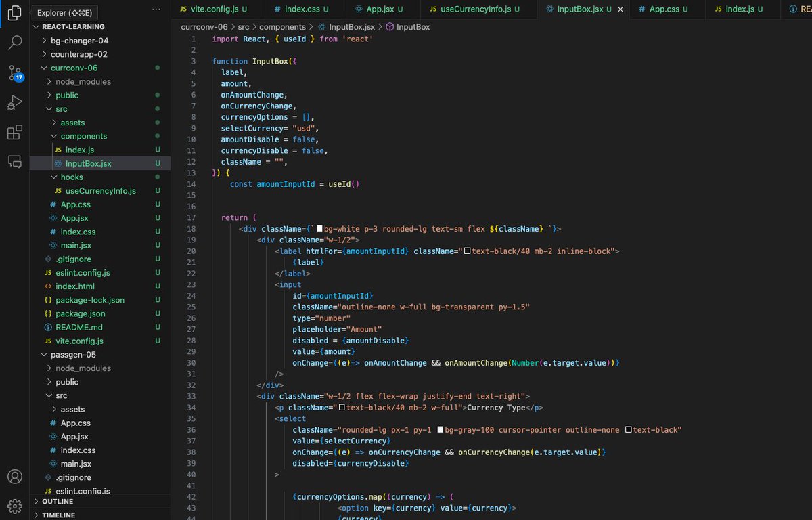Open the Extensions view icon
The height and width of the screenshot is (520, 812).
tap(14, 132)
